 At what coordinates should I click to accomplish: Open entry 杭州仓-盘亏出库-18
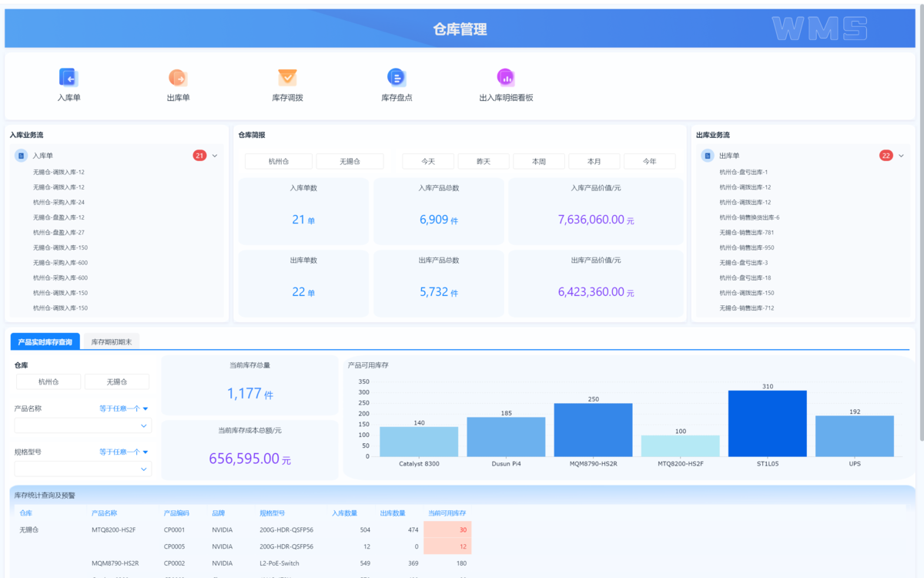(x=745, y=277)
